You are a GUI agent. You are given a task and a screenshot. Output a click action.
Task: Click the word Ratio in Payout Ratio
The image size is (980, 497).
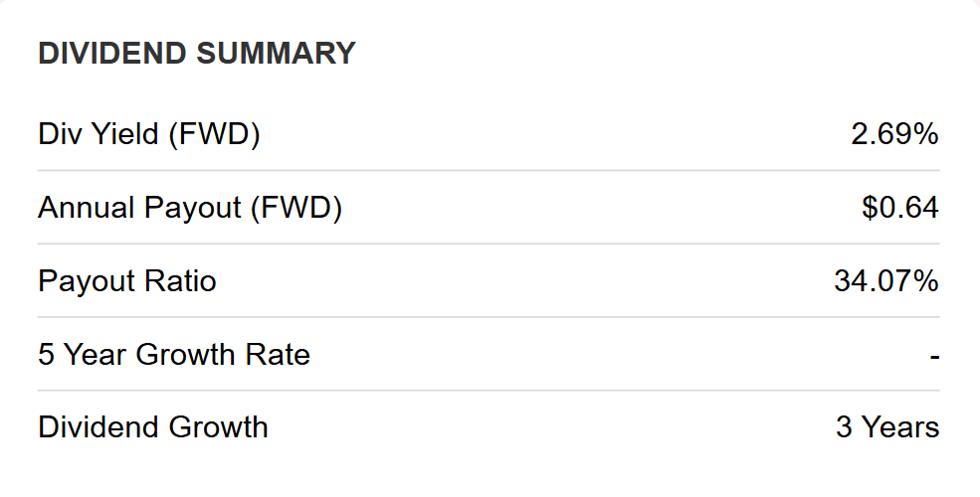(x=181, y=281)
